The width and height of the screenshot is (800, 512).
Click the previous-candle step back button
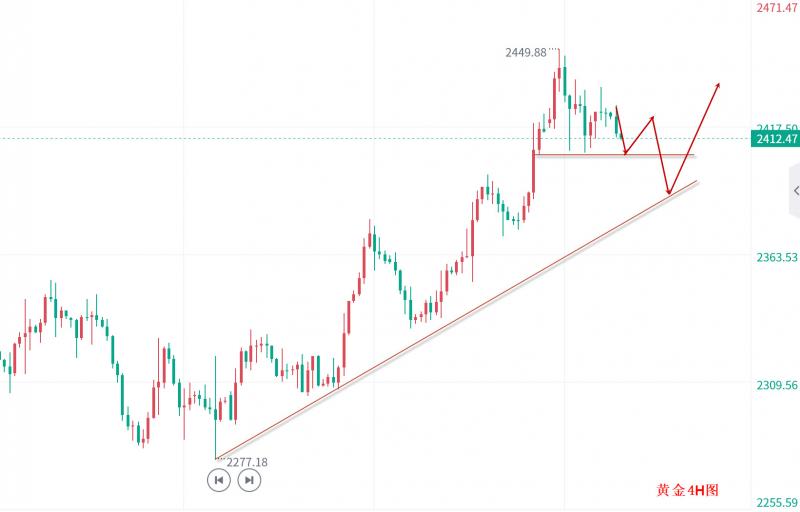pos(218,481)
